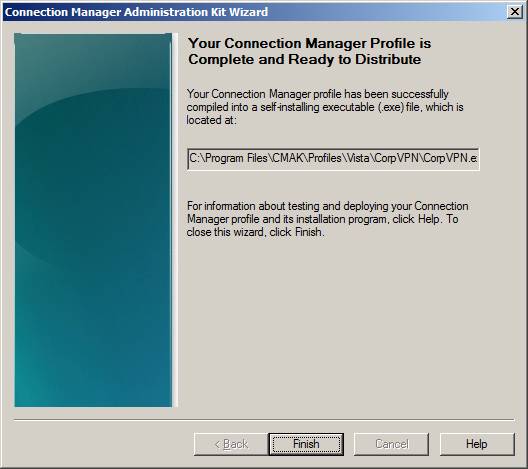Click the 'successfully compiled' description paragraph

[325, 107]
